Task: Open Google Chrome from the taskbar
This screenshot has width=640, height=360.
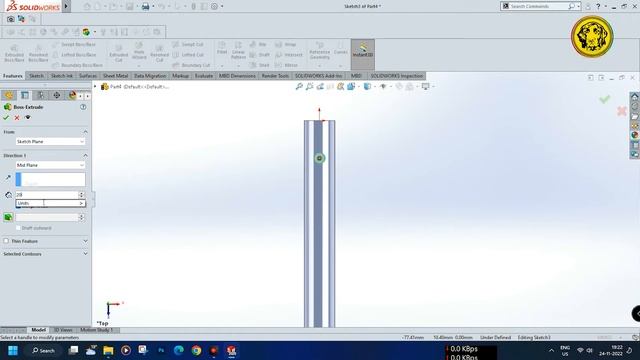Action: [x=196, y=351]
